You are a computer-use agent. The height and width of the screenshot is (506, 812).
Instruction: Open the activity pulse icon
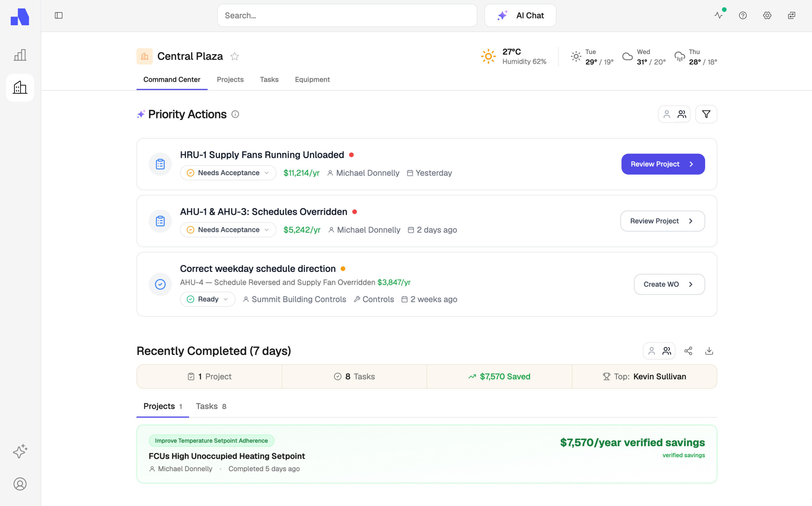pos(718,16)
